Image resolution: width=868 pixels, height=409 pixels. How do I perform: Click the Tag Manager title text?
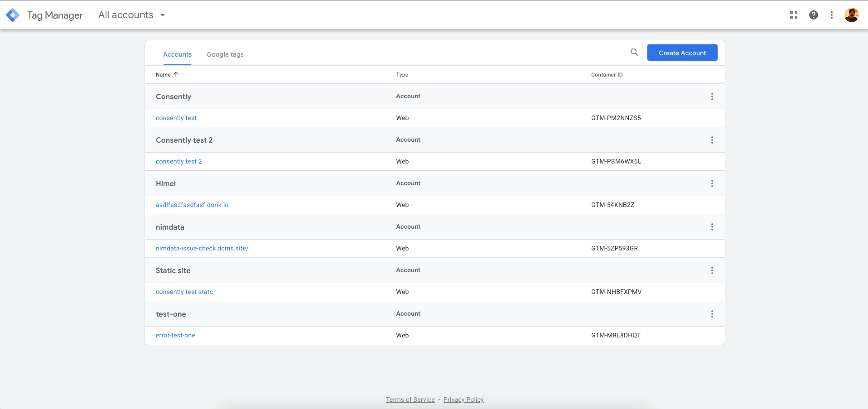pos(55,15)
